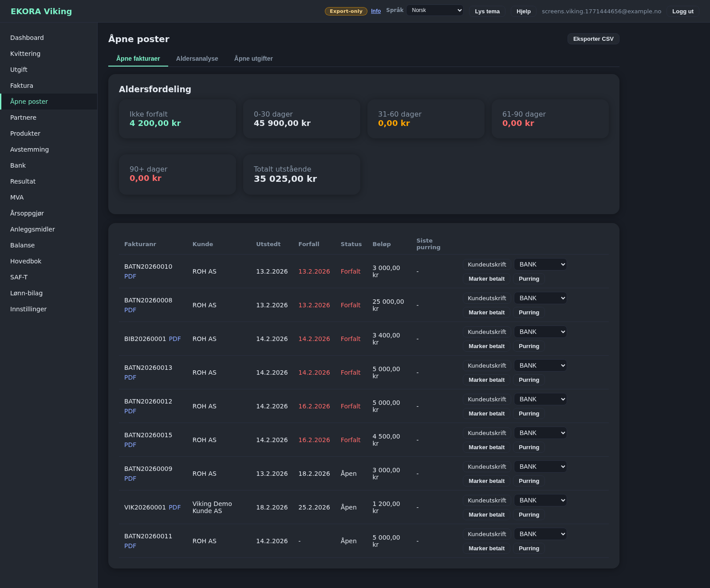Click the Info link in header
The width and height of the screenshot is (710, 588).
coord(376,11)
